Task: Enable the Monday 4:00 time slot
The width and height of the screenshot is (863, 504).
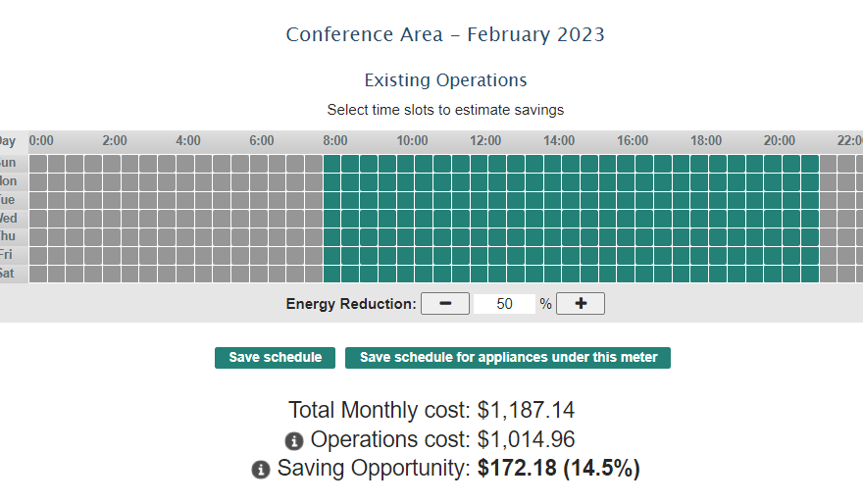Action: [x=184, y=181]
